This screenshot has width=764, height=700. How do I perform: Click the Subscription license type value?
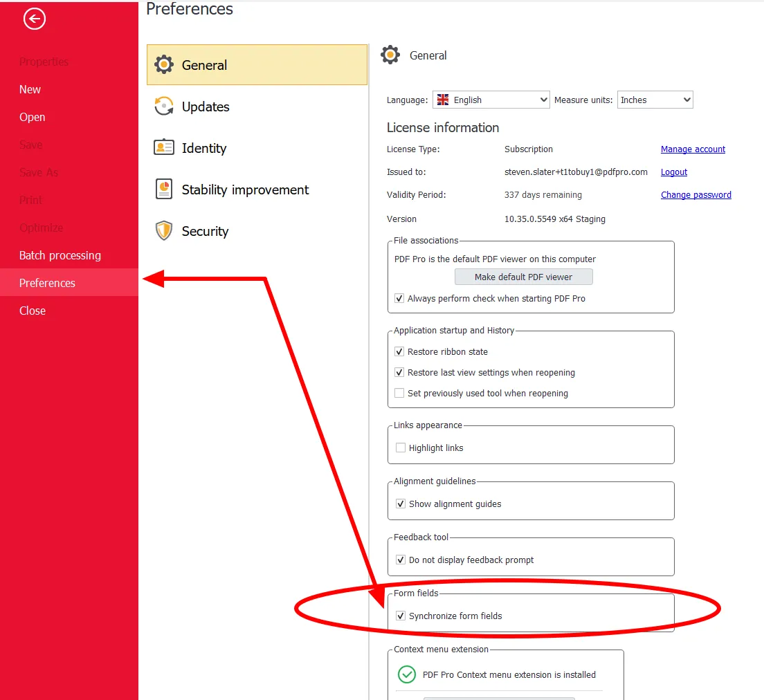tap(529, 149)
